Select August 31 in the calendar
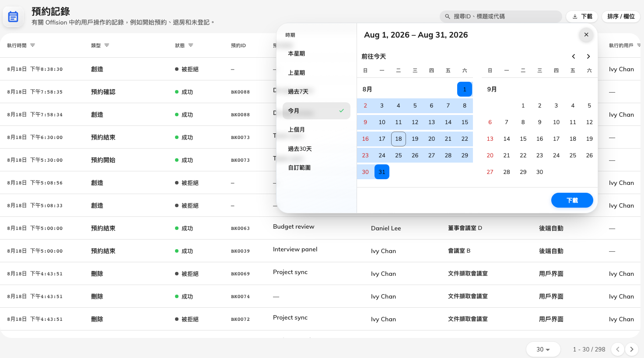 click(x=382, y=172)
